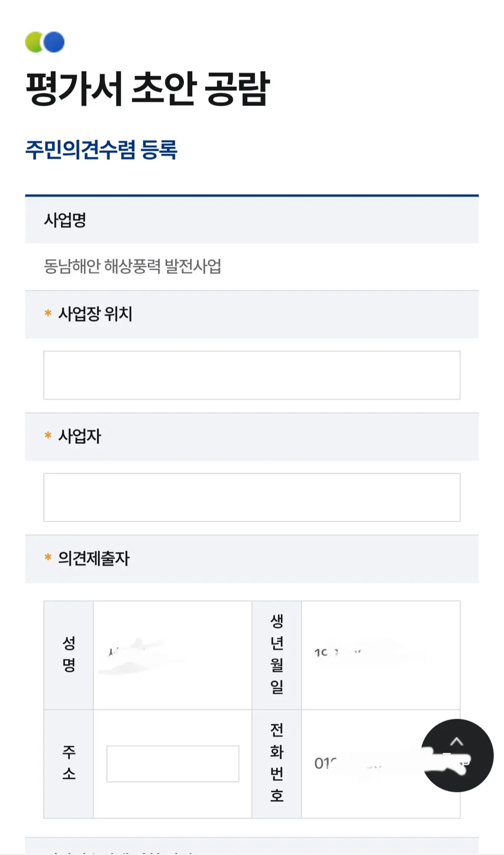Click the green and blue circles logo
This screenshot has height=855, width=504.
click(45, 42)
